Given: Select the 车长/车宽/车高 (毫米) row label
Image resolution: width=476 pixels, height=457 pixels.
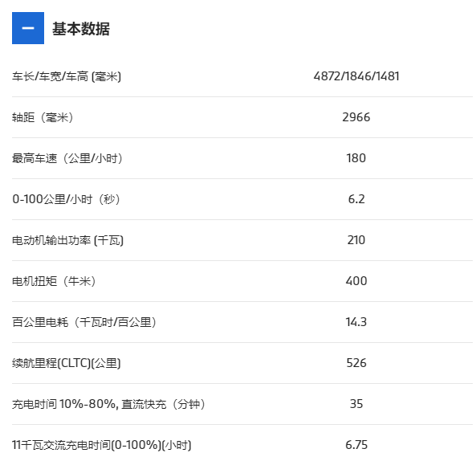Looking at the screenshot, I should (x=67, y=76).
